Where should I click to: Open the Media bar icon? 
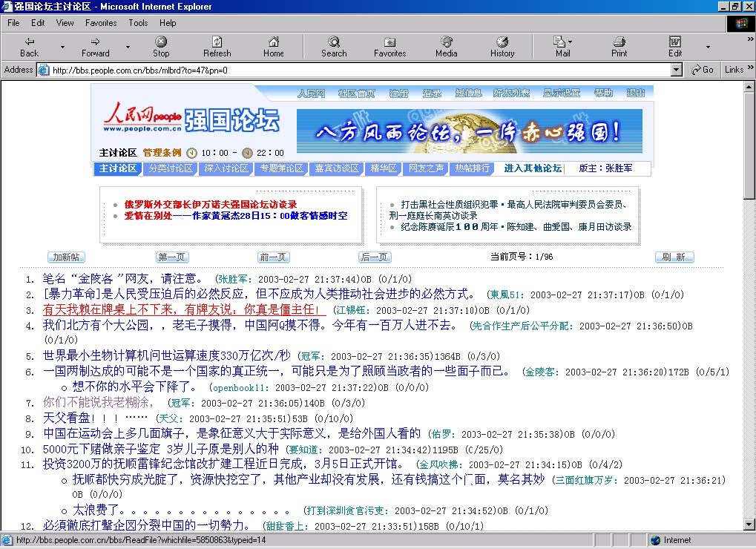click(x=447, y=42)
